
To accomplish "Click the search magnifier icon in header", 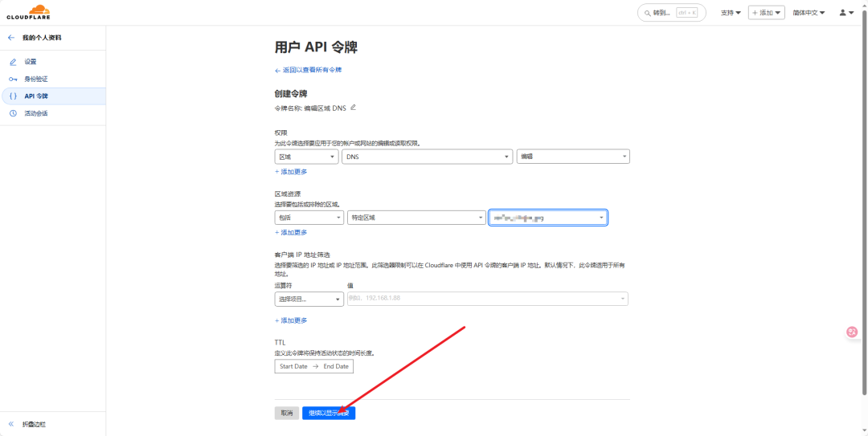I will coord(647,13).
